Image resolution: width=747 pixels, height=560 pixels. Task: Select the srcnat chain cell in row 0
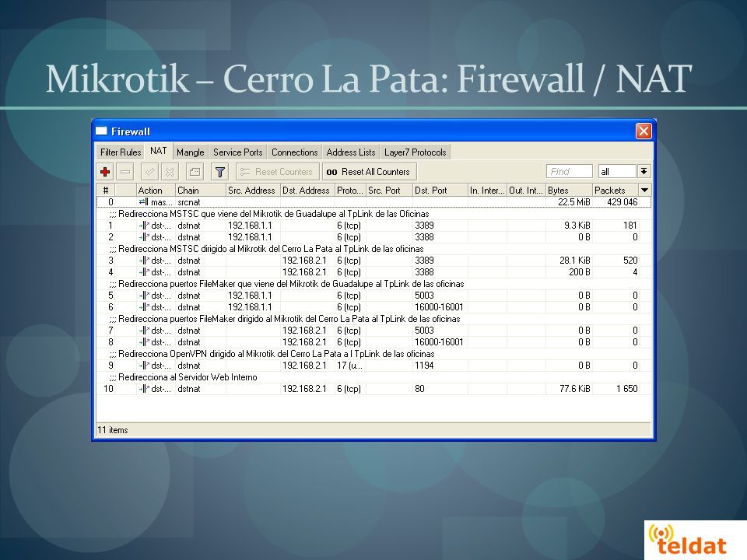click(x=188, y=202)
